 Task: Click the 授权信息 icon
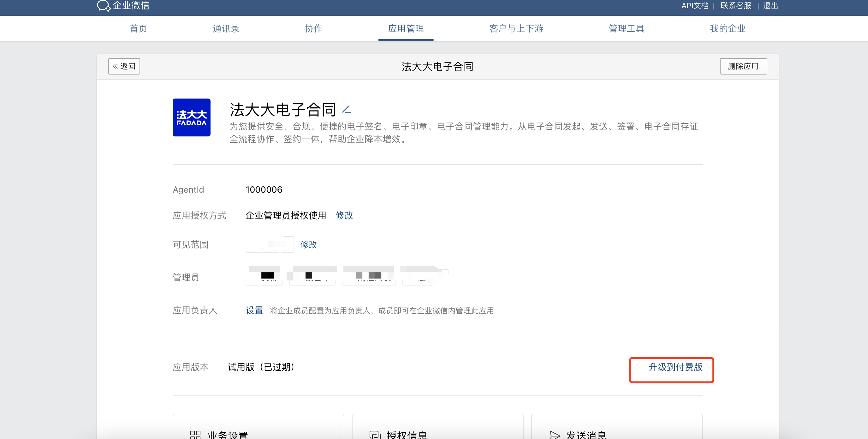[x=375, y=435]
